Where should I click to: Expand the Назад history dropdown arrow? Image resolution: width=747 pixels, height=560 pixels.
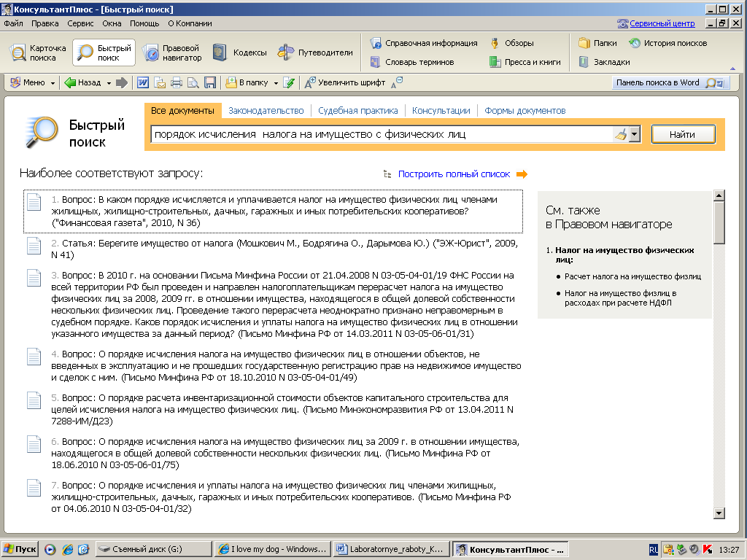click(109, 83)
